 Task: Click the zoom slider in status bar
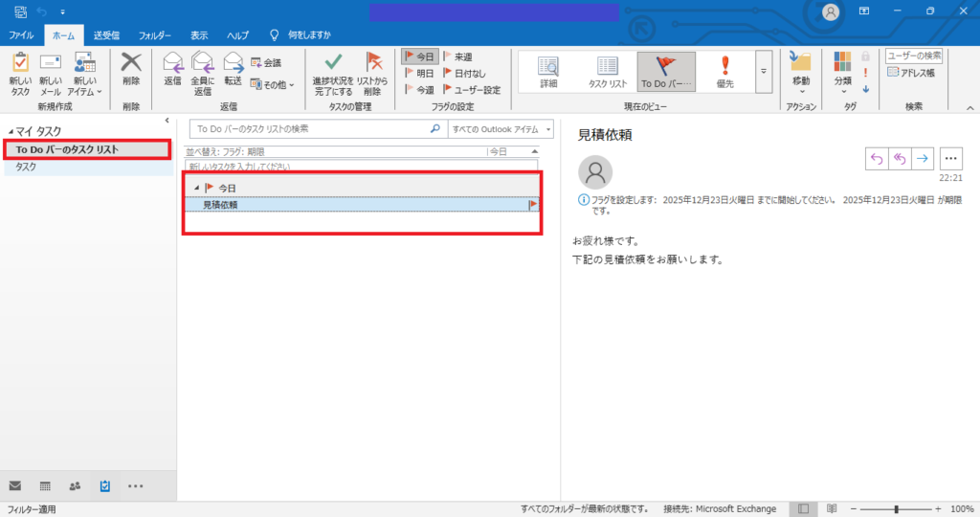896,508
